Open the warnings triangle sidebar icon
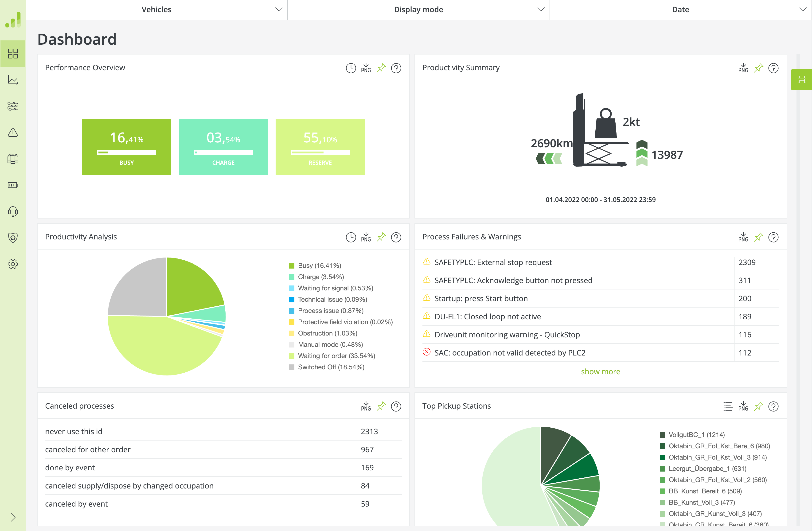Viewport: 812px width, 531px height. 13,133
